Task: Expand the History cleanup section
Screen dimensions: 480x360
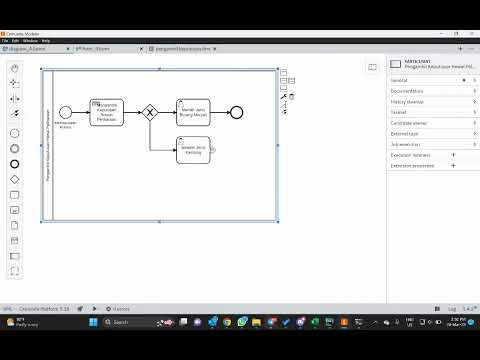Action: point(433,102)
